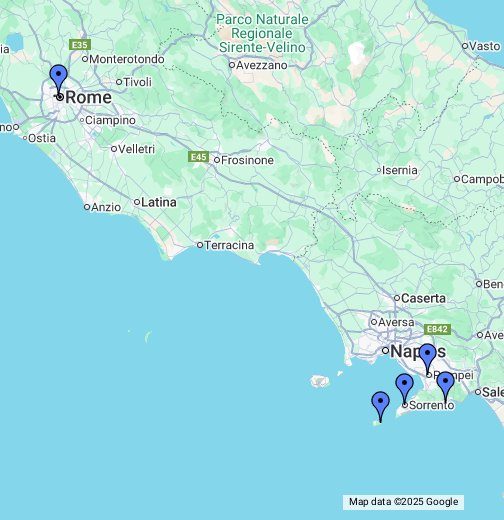Click the E842 highway shield
Image resolution: width=504 pixels, height=520 pixels.
pyautogui.click(x=437, y=329)
